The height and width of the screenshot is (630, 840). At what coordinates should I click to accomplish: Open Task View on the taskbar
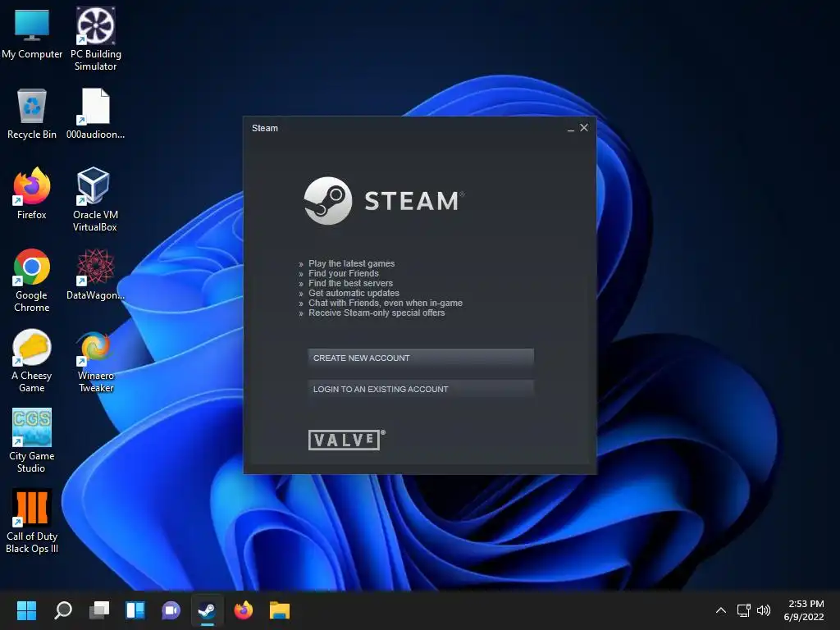click(99, 610)
